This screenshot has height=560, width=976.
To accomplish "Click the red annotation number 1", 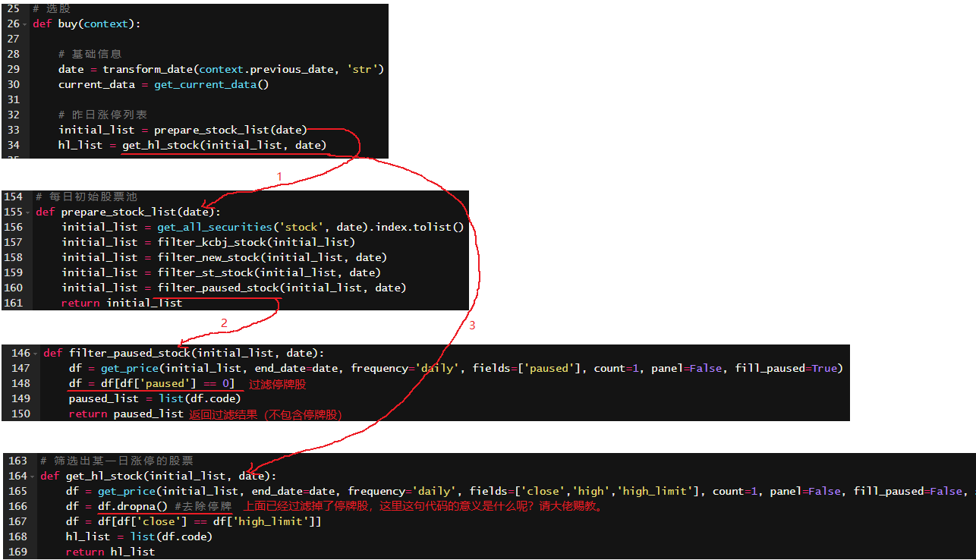I will click(x=279, y=177).
